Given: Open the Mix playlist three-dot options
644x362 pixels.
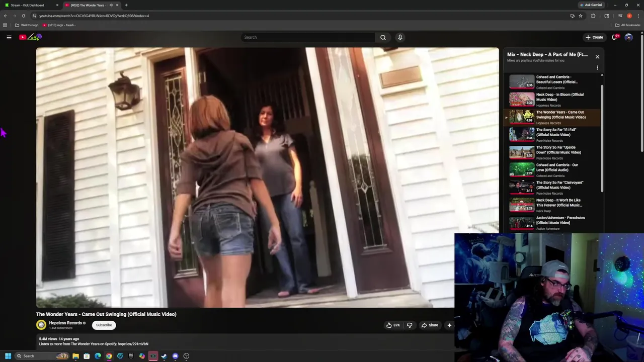Looking at the screenshot, I should pyautogui.click(x=597, y=68).
